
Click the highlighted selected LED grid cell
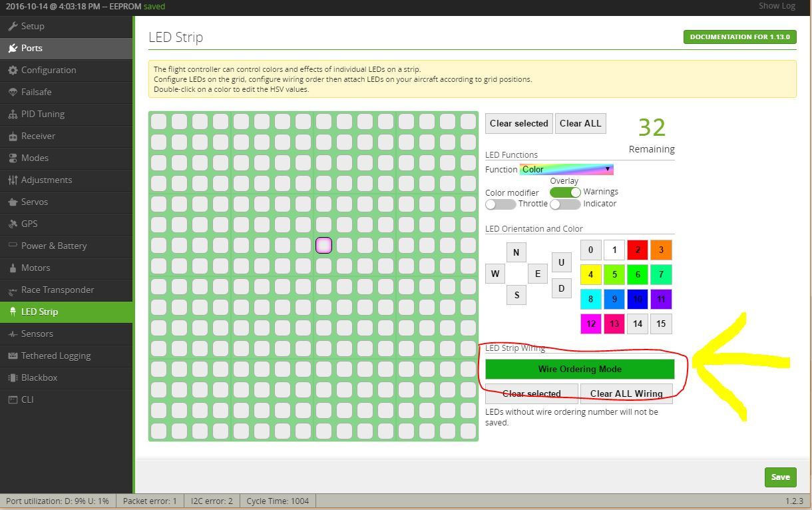323,245
